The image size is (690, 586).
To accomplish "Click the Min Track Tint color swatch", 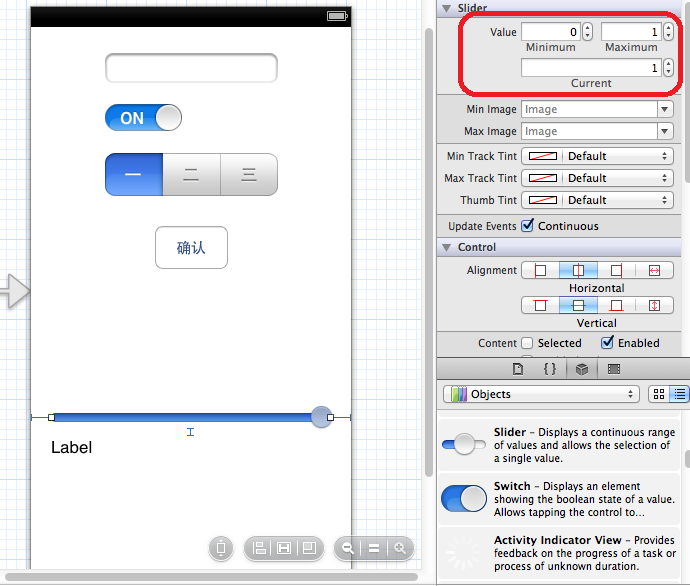I will tap(543, 156).
